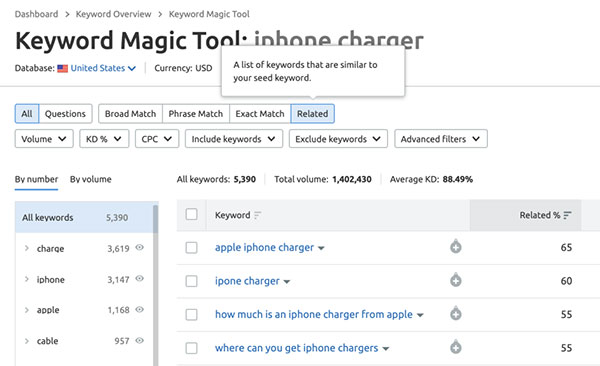Viewport: 600px width, 366px height.
Task: Check the select-all checkbox in table header
Action: coord(191,214)
